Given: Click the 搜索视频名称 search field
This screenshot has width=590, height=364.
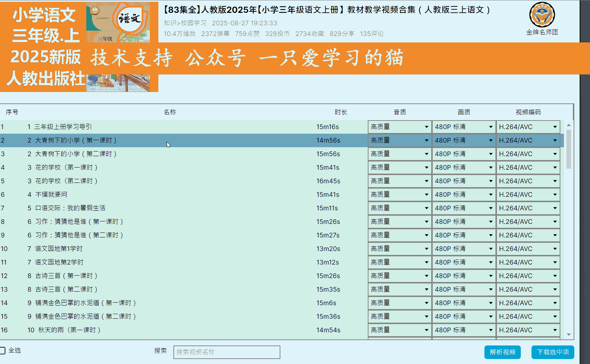Looking at the screenshot, I should [x=227, y=352].
